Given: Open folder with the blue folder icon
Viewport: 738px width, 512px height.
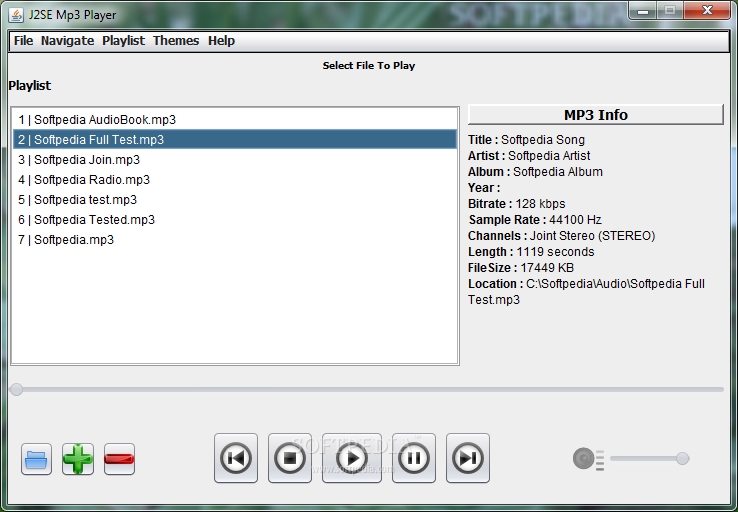Looking at the screenshot, I should pos(36,459).
